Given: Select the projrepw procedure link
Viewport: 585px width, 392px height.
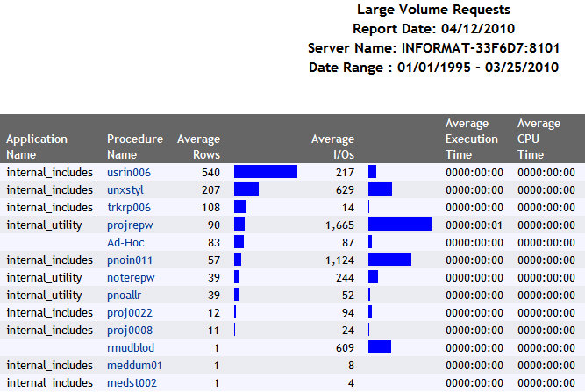Looking at the screenshot, I should coord(128,225).
